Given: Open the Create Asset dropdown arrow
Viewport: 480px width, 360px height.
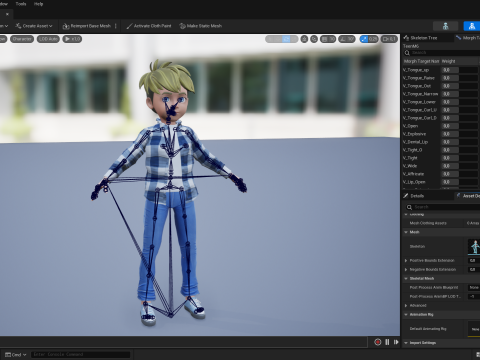Looking at the screenshot, I should (x=51, y=26).
